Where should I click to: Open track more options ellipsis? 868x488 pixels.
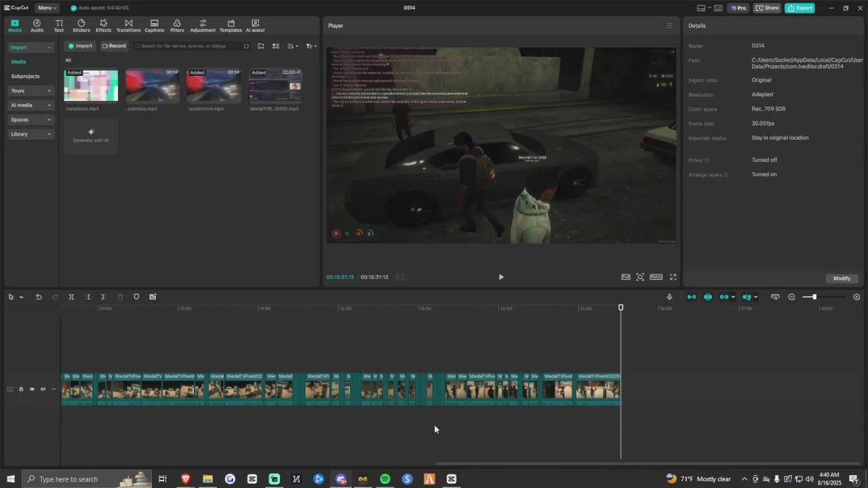54,389
